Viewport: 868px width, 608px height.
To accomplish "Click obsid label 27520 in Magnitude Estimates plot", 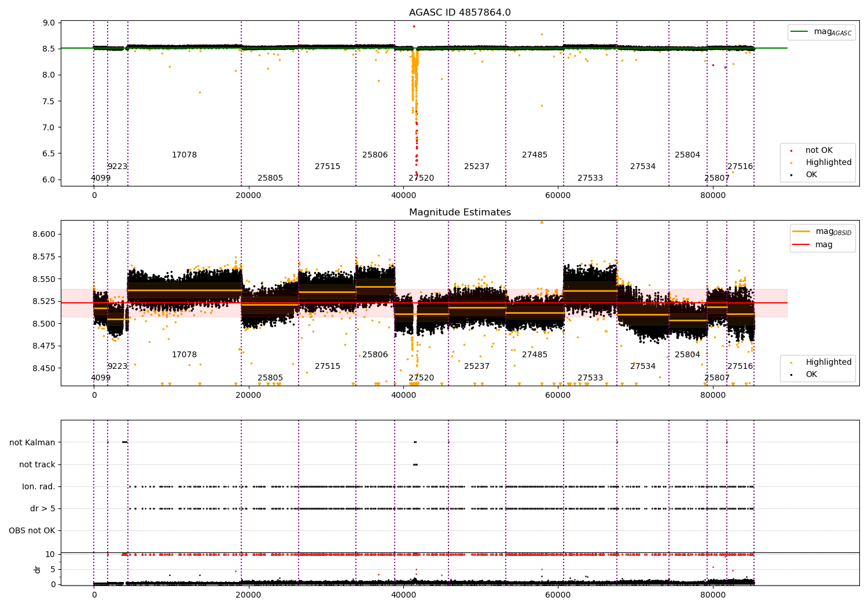I will 421,378.
